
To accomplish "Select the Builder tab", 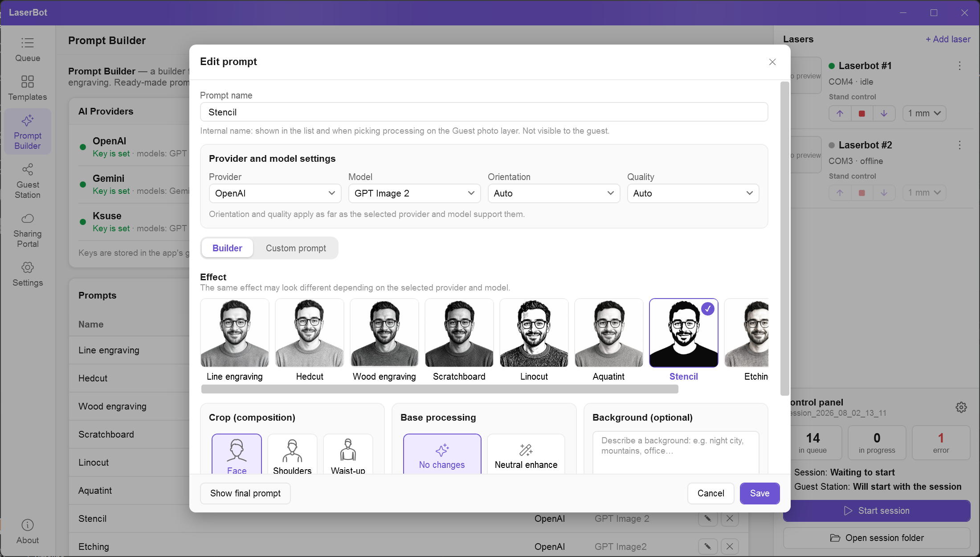I will (x=227, y=248).
